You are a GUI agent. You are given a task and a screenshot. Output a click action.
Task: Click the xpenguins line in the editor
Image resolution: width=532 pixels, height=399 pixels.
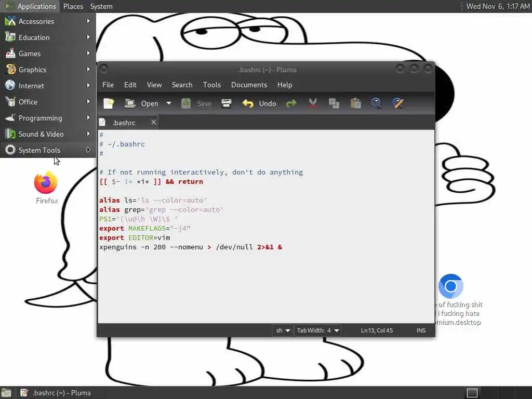[191, 247]
